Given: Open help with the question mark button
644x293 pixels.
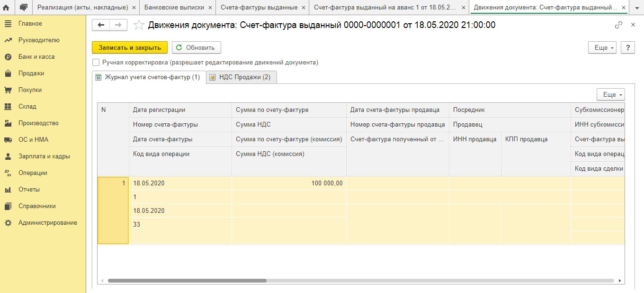Looking at the screenshot, I should (x=627, y=47).
